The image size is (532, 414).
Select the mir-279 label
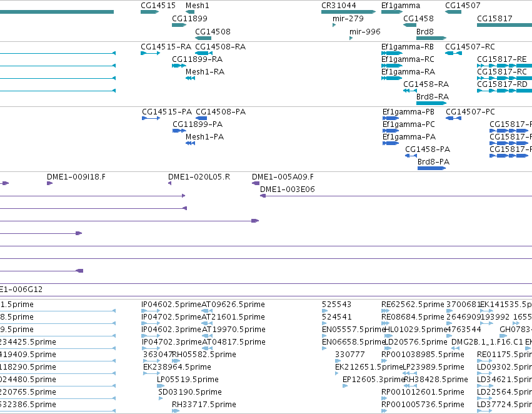[x=348, y=18]
